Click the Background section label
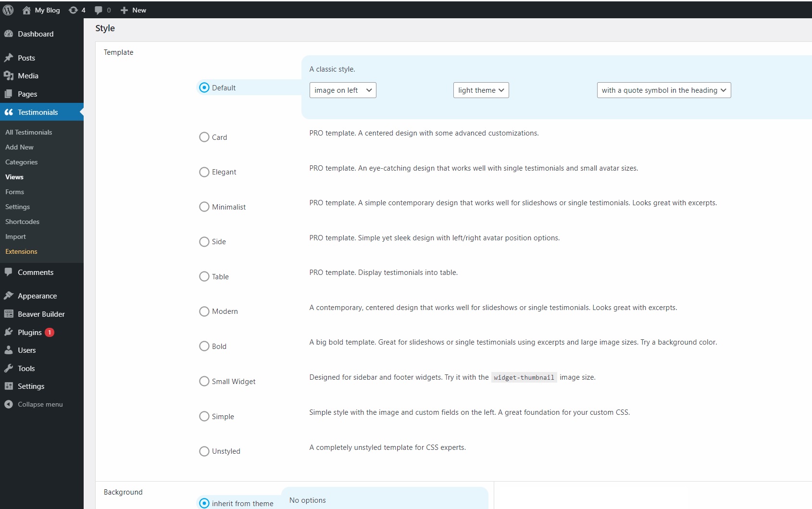Viewport: 812px width, 509px height. (x=123, y=492)
